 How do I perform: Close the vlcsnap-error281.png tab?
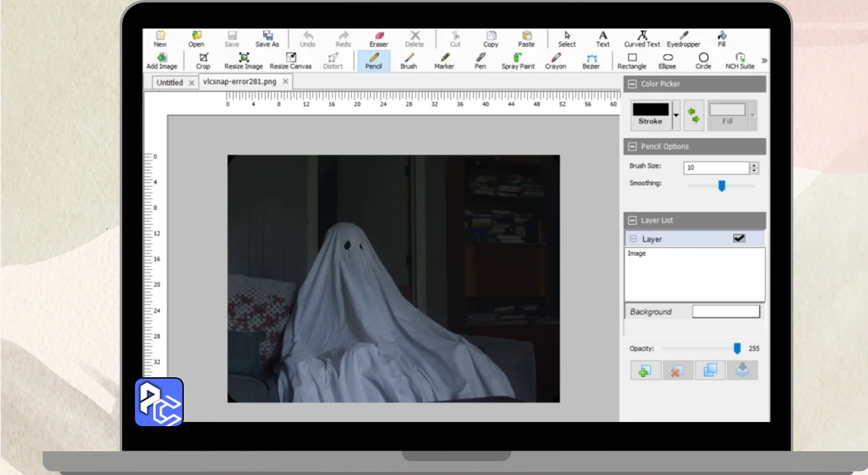point(285,81)
